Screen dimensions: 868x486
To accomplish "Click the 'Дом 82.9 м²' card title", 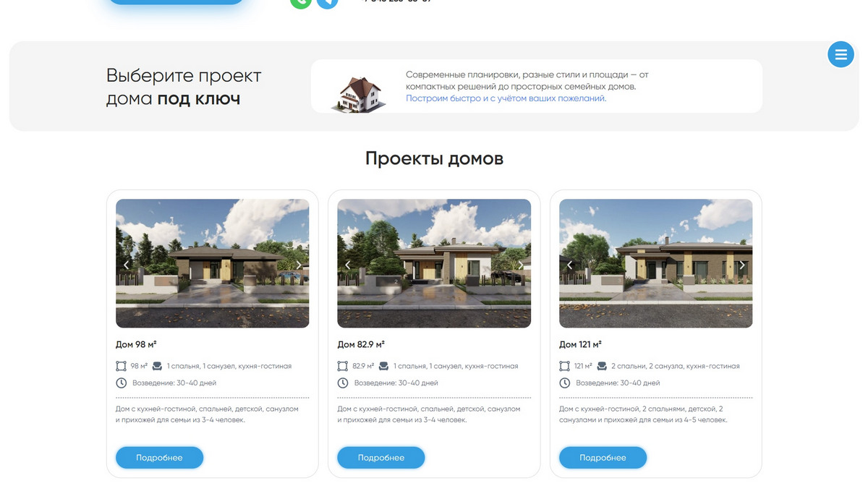I will coord(361,345).
